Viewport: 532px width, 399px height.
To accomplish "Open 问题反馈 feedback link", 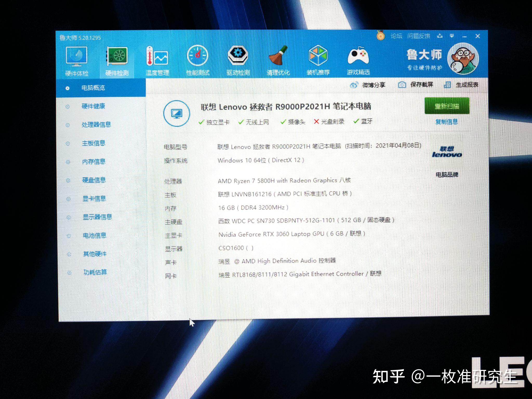I will [418, 36].
